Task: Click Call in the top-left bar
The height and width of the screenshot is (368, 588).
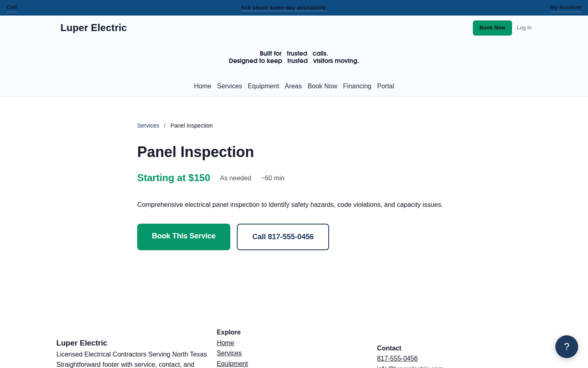Action: pyautogui.click(x=11, y=7)
